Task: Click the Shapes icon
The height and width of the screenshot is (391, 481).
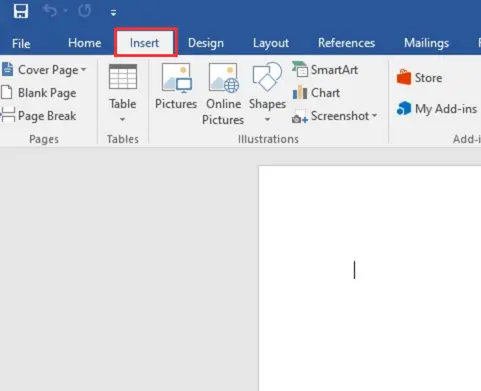Action: [267, 77]
